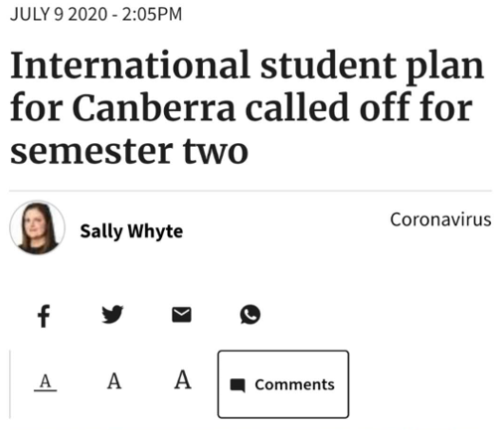
Task: Open the Comments section button
Action: point(283,384)
